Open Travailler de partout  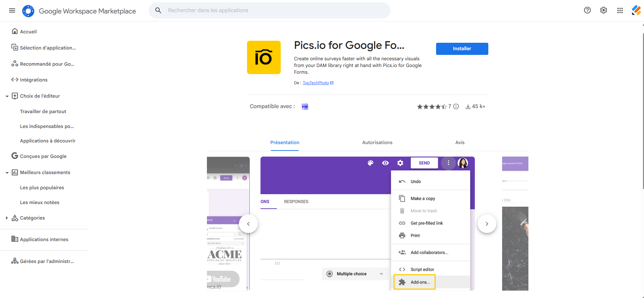tap(43, 111)
